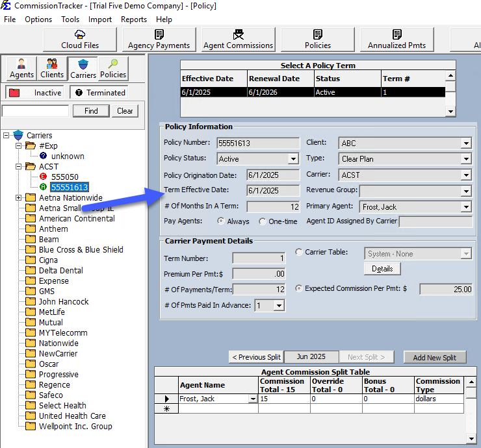This screenshot has height=448, width=481.
Task: Open the Reports menu
Action: click(134, 19)
